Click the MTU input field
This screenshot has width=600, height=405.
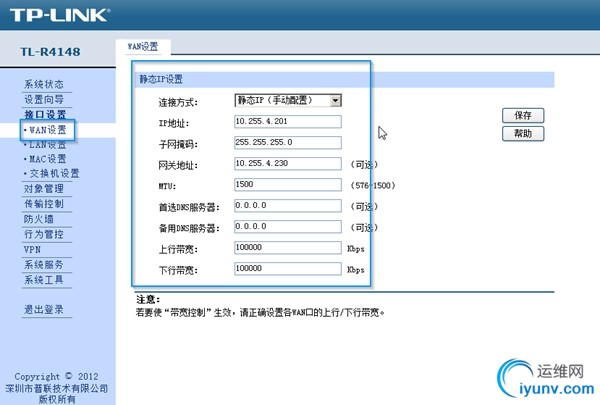(x=288, y=185)
